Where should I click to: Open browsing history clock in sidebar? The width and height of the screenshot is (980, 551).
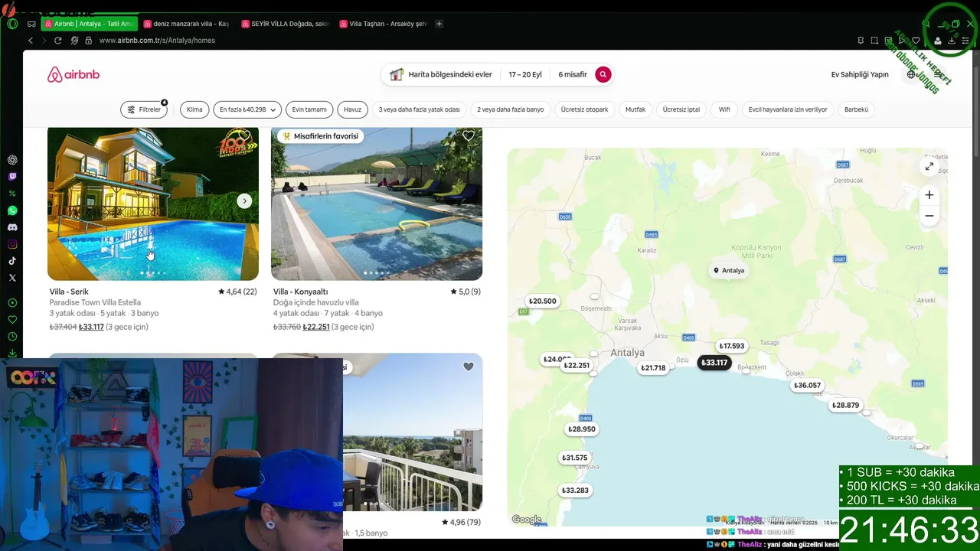[x=12, y=337]
